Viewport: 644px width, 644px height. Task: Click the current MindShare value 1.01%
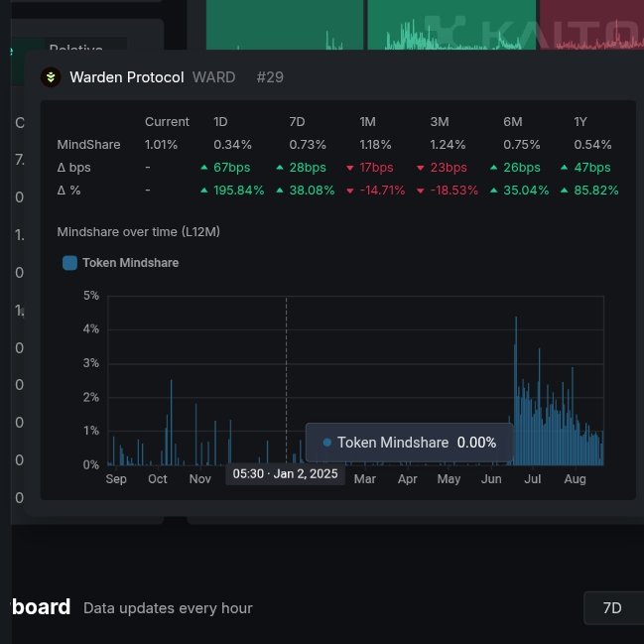(161, 145)
